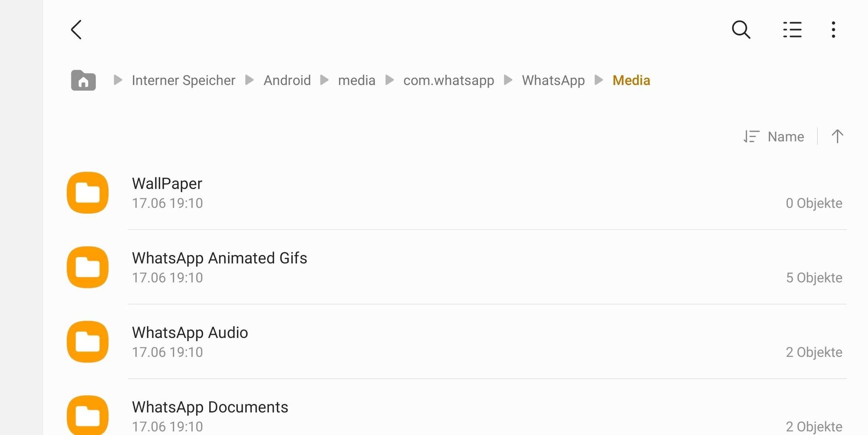
Task: Open the Name sort order dropdown
Action: 786,137
